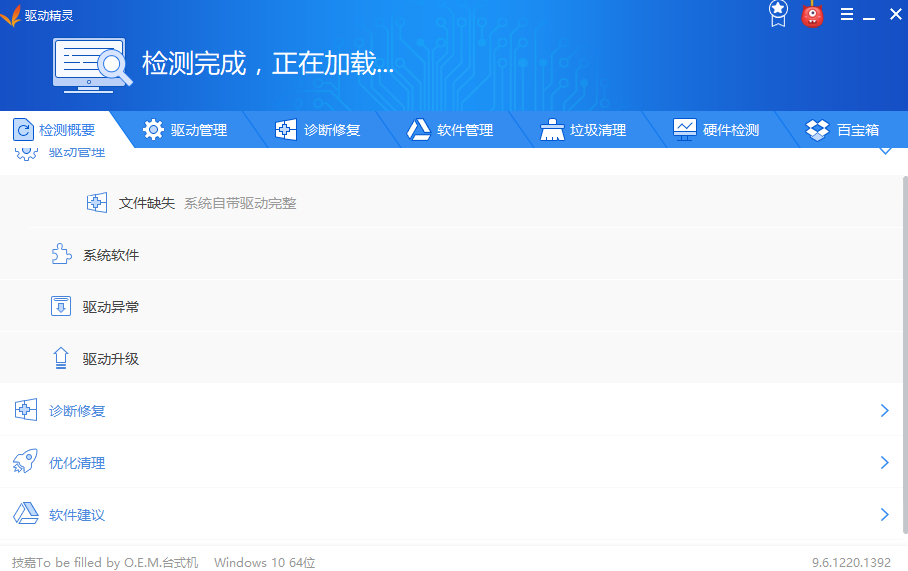Switch to the 垃圾清理 tab
This screenshot has width=908, height=571.
(x=583, y=130)
